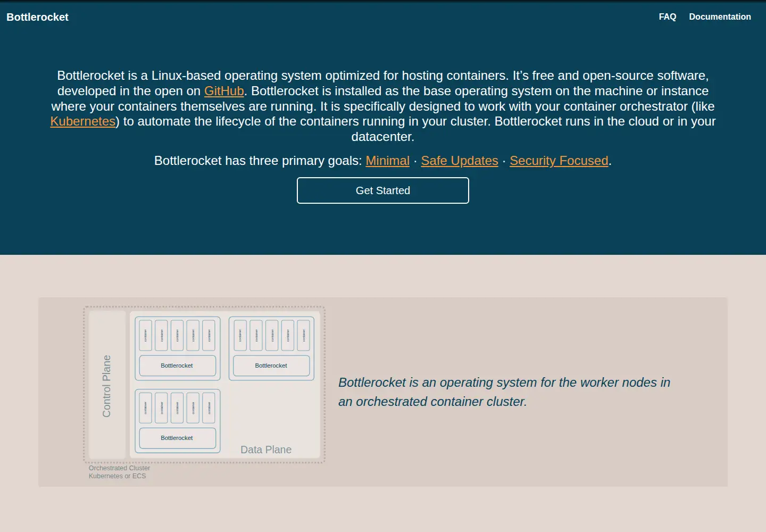The height and width of the screenshot is (532, 766).
Task: Click the 'Control Plane' label in diagram
Action: point(106,386)
